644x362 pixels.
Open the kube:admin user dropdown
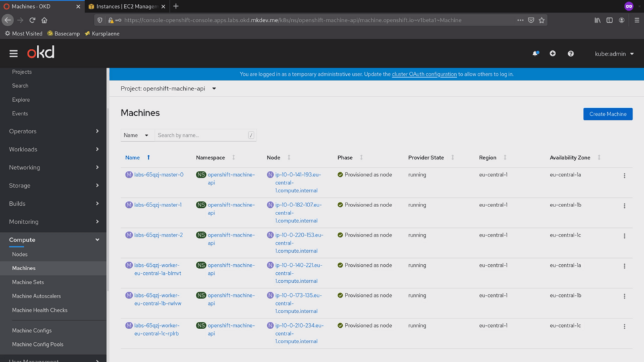(614, 54)
